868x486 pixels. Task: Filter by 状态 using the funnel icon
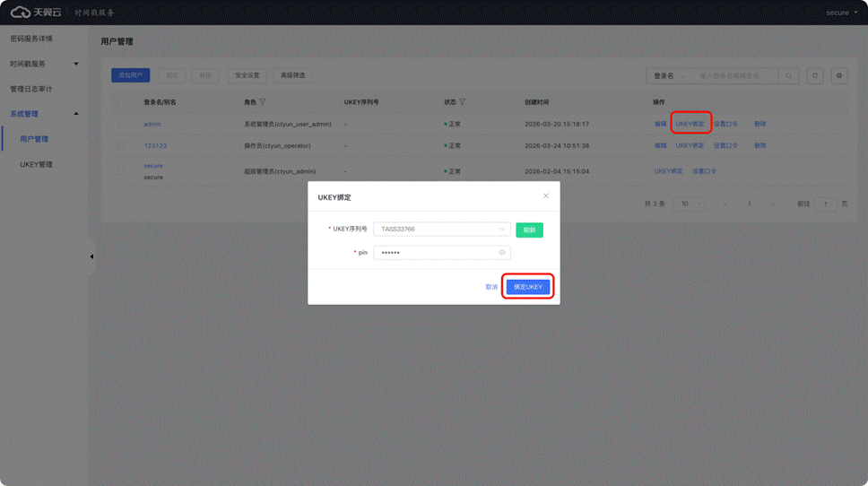pyautogui.click(x=462, y=102)
